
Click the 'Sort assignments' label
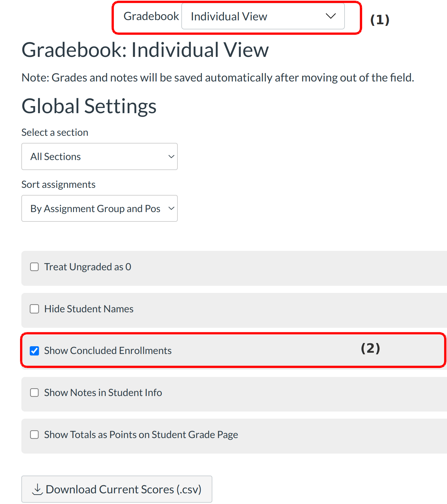click(x=58, y=184)
